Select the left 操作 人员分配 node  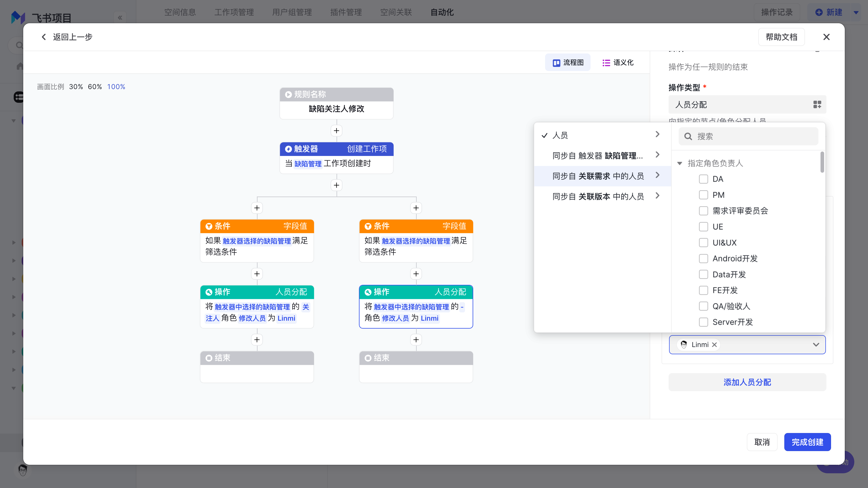[x=257, y=307]
